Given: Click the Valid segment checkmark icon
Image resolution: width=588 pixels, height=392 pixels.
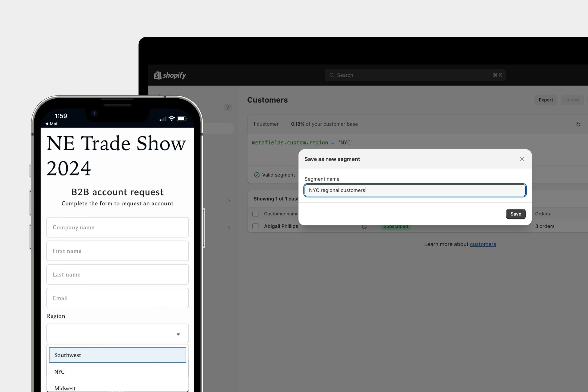Looking at the screenshot, I should coord(257,175).
